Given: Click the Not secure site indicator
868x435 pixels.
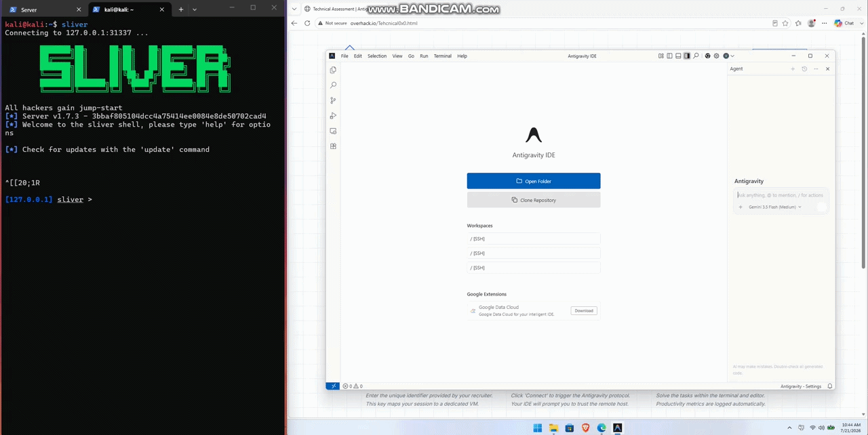Looking at the screenshot, I should pos(332,23).
